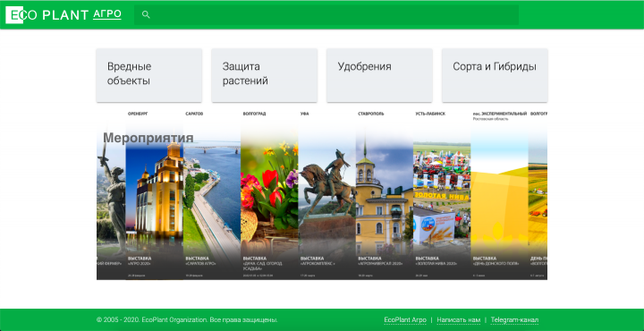Open the АГРО header link
The width and height of the screenshot is (644, 331).
tap(107, 14)
